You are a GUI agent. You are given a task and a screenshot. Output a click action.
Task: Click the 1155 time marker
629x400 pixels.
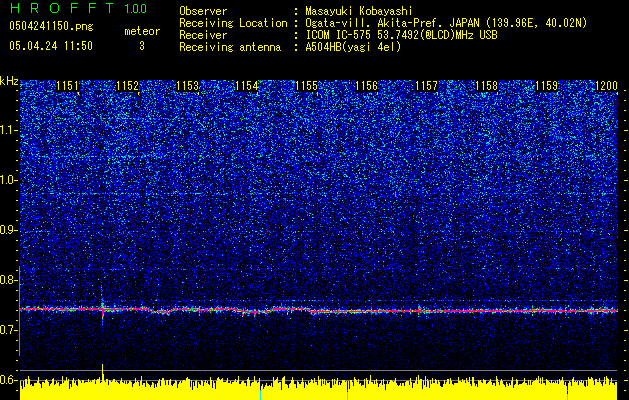pos(307,87)
